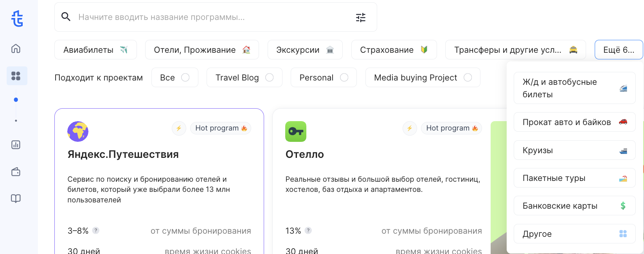Image resolution: width=644 pixels, height=254 pixels.
Task: Open the Отелло program title
Action: coord(304,154)
